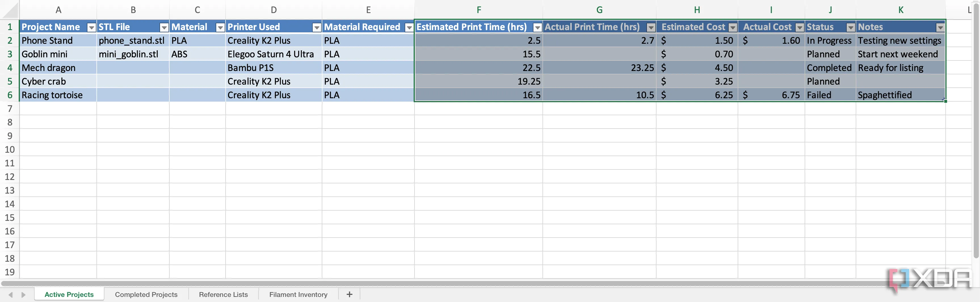
Task: Open the Estimated Cost filter dropdown
Action: click(733, 27)
